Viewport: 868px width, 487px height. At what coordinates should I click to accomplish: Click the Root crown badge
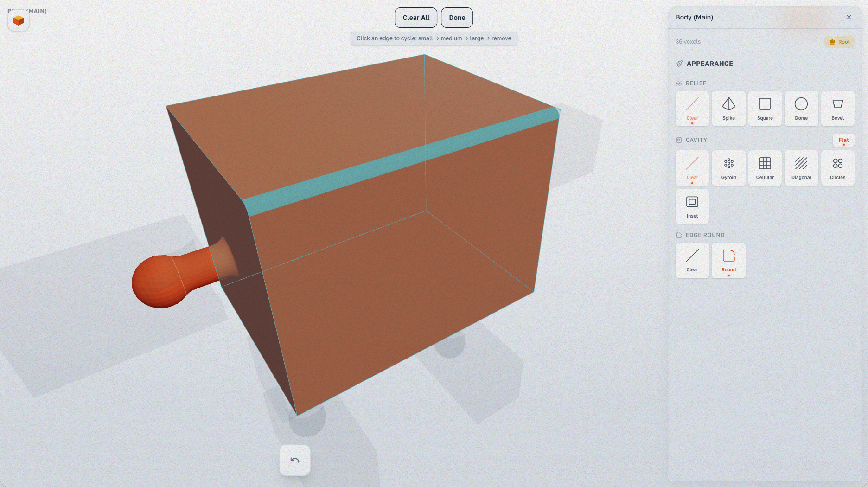click(x=839, y=42)
